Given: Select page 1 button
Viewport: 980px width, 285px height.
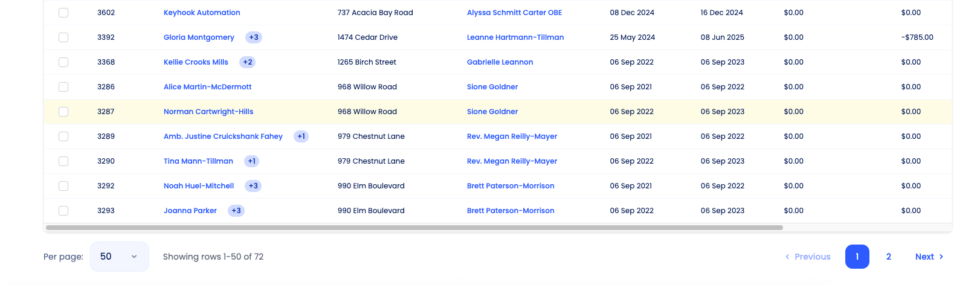Looking at the screenshot, I should tap(857, 257).
